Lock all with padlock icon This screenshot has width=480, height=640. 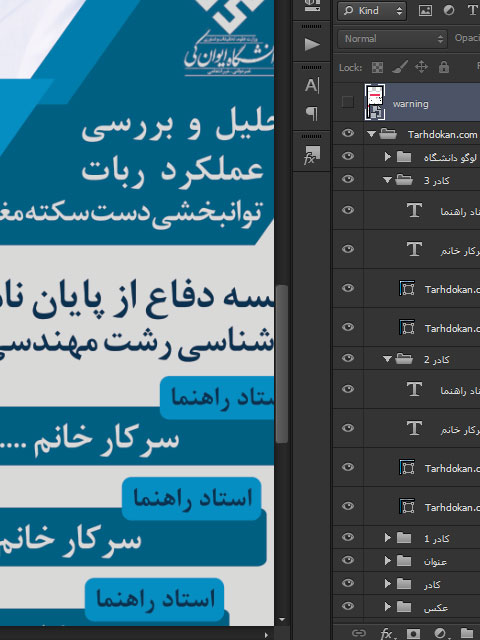(444, 67)
